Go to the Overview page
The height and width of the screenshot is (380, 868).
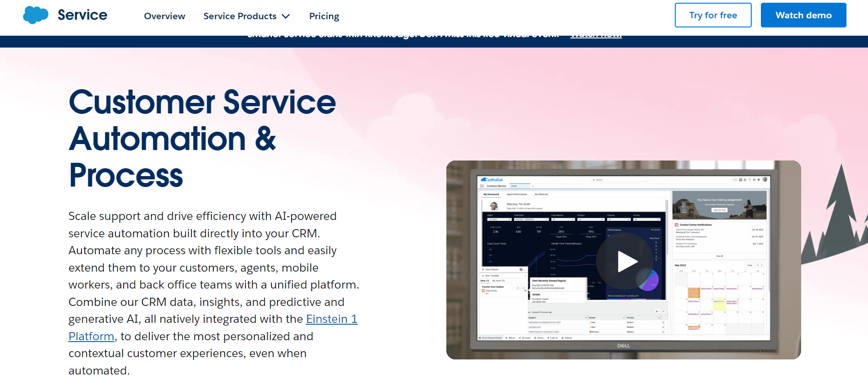164,16
